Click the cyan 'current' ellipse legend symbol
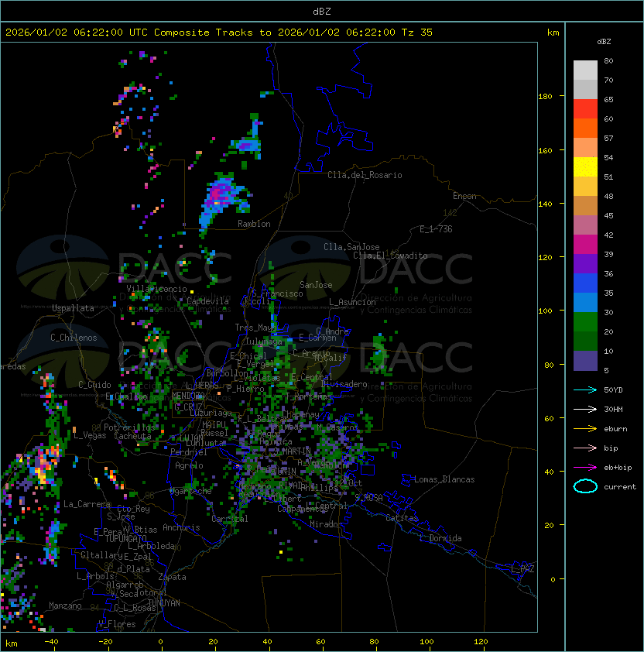The width and height of the screenshot is (644, 652). [x=585, y=486]
